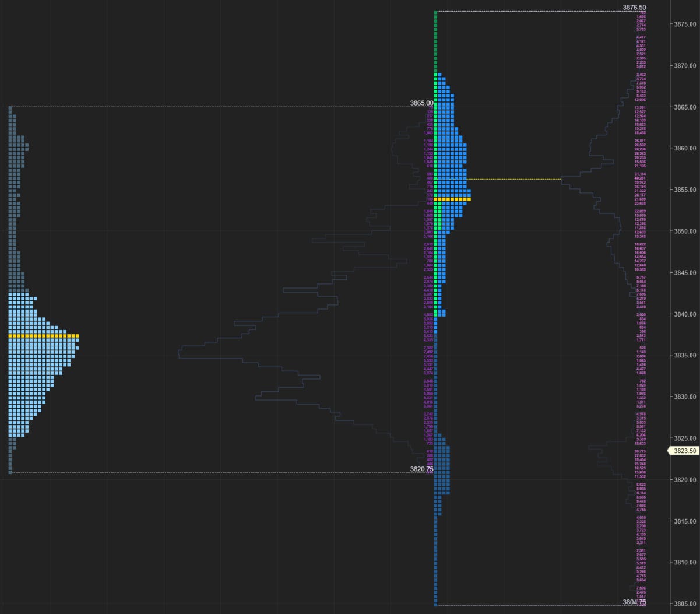Image resolution: width=700 pixels, height=614 pixels.
Task: Select the 3865.00 range high label
Action: 421,103
